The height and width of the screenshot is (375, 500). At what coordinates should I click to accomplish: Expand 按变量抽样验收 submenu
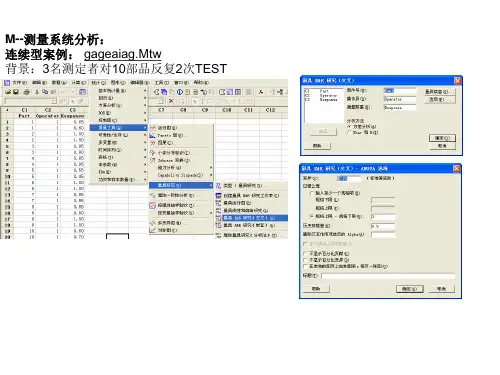(x=181, y=213)
